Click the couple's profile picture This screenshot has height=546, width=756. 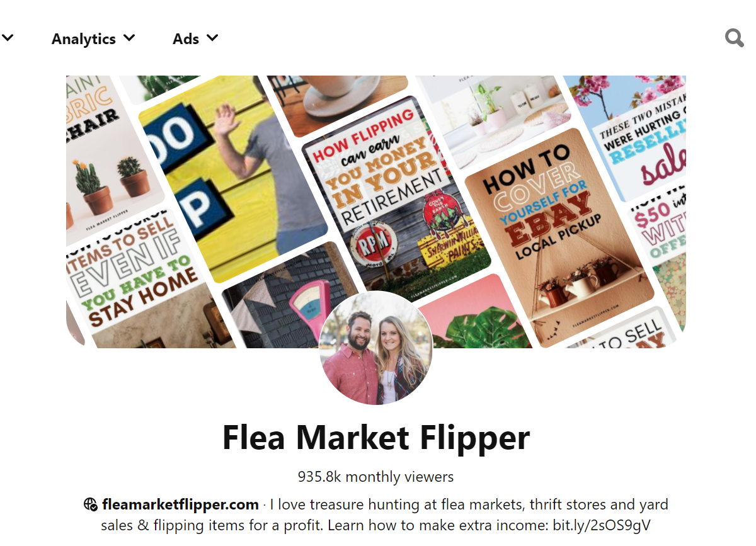pyautogui.click(x=376, y=348)
